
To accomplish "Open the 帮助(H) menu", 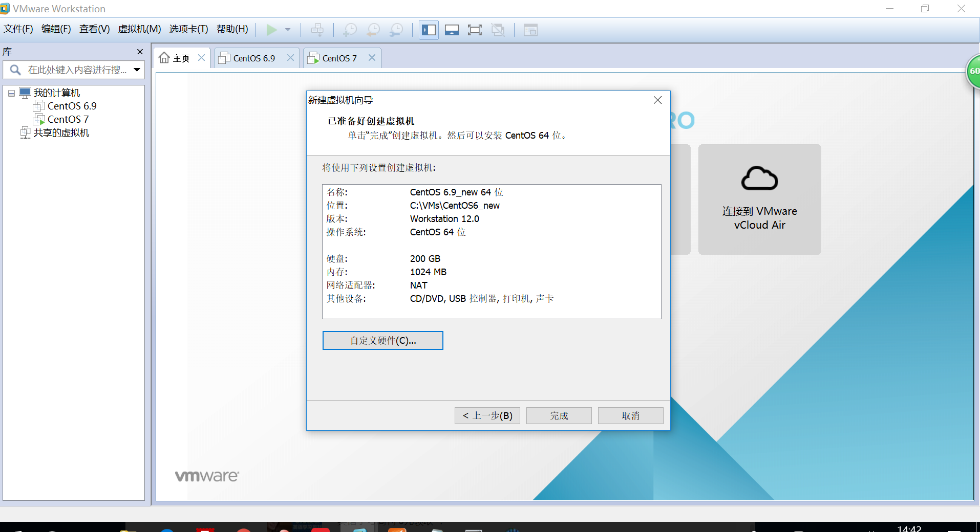I will 232,29.
